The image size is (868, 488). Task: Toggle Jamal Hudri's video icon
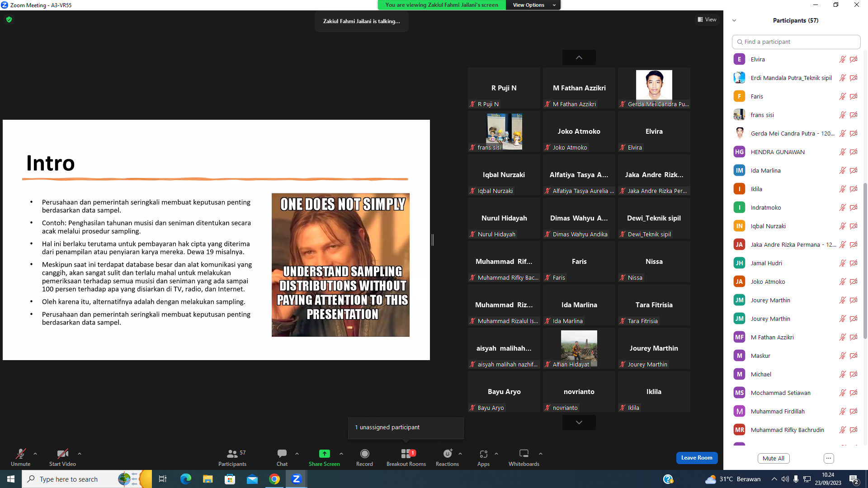point(854,263)
